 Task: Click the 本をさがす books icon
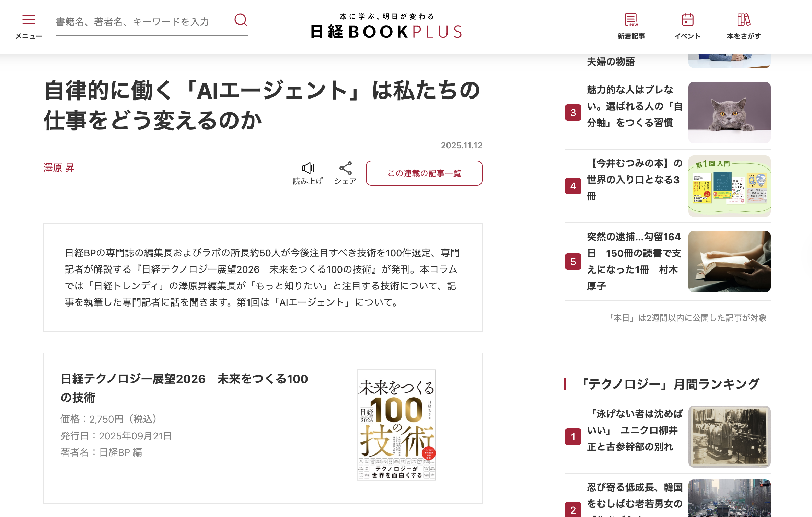point(743,20)
